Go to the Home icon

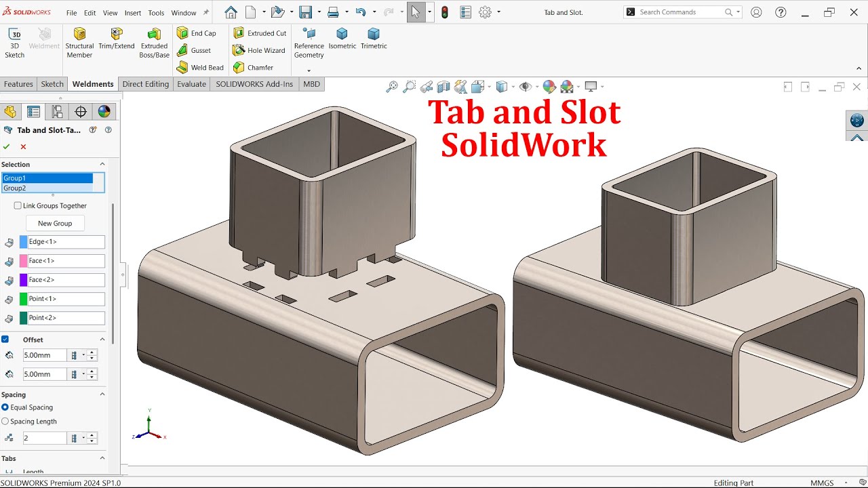pos(231,12)
